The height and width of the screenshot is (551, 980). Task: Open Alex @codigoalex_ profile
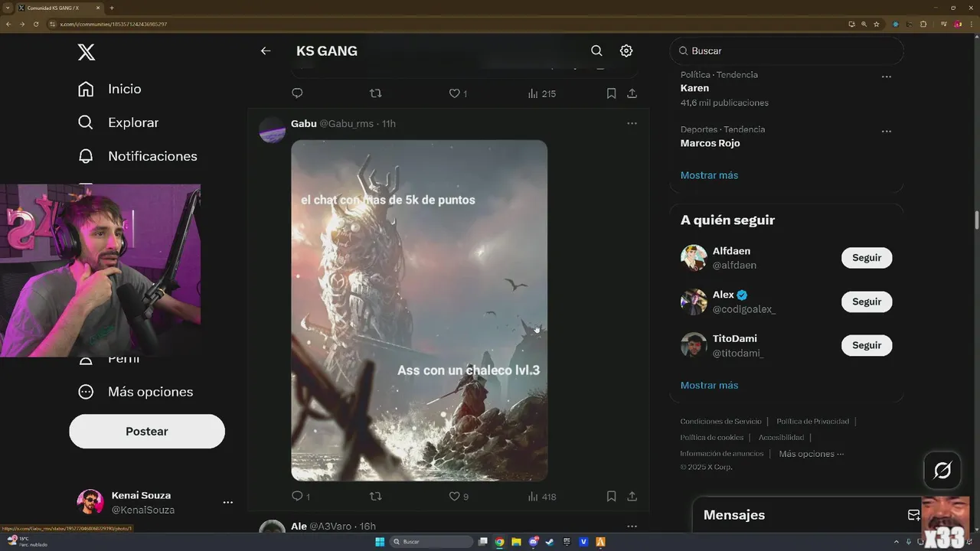click(694, 302)
